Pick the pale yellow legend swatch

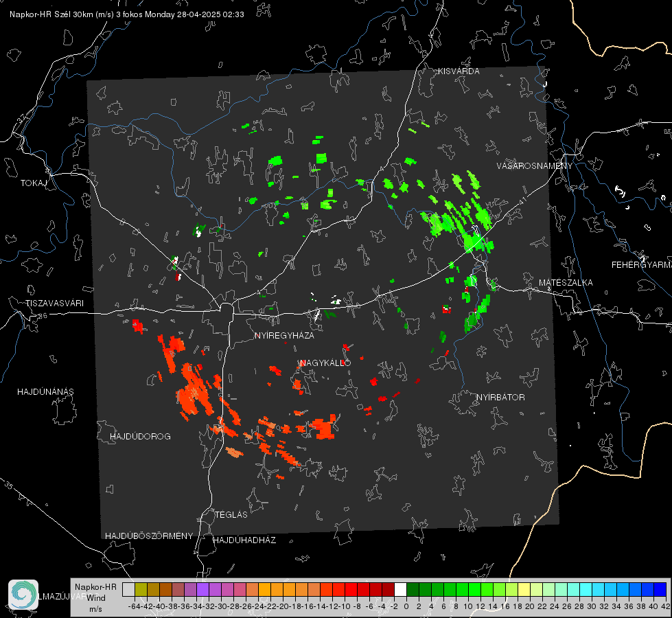tap(524, 589)
